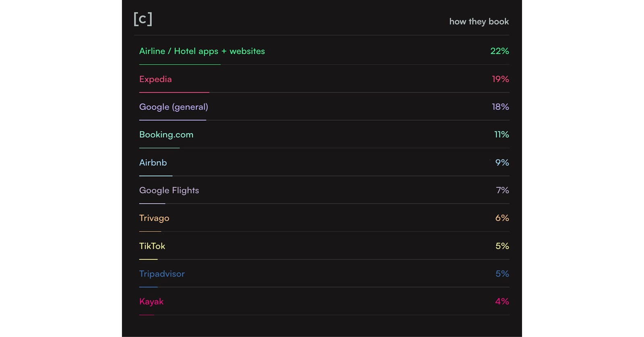
Task: Click the green progress bar under Airline / Hotel apps
Action: click(180, 64)
